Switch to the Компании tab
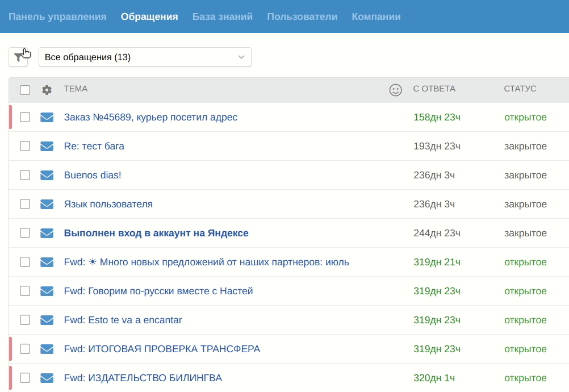The height and width of the screenshot is (392, 569). (x=376, y=16)
